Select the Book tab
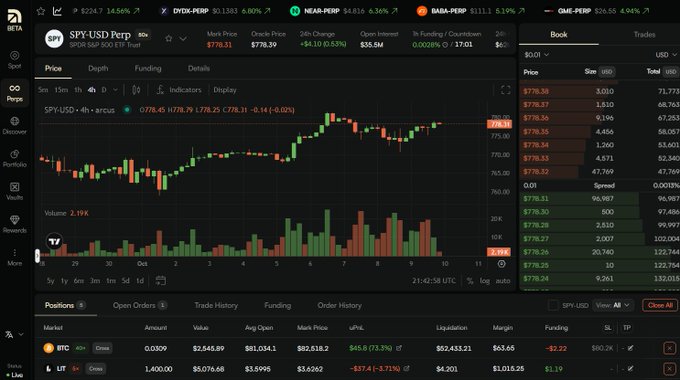The width and height of the screenshot is (680, 380). click(559, 34)
